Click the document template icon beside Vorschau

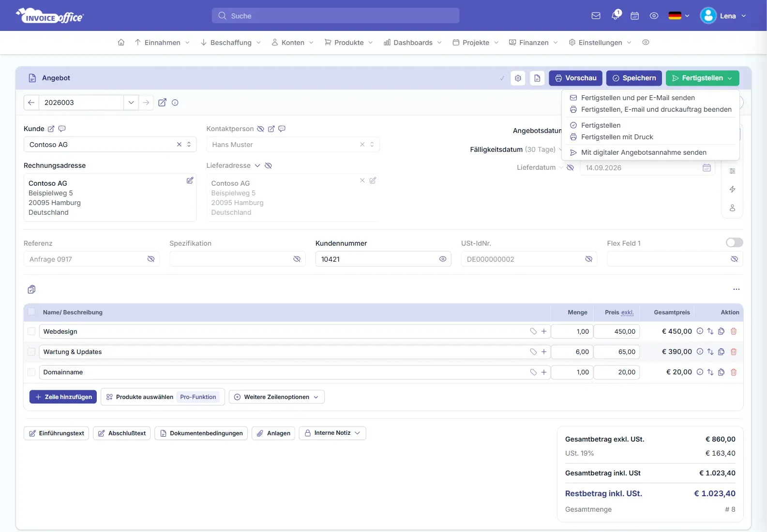537,78
